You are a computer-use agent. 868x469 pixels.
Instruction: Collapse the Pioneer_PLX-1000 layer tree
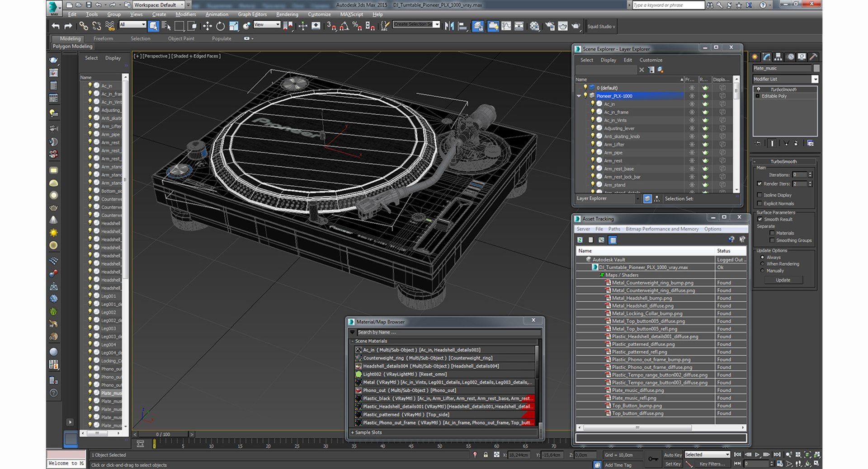click(x=579, y=96)
